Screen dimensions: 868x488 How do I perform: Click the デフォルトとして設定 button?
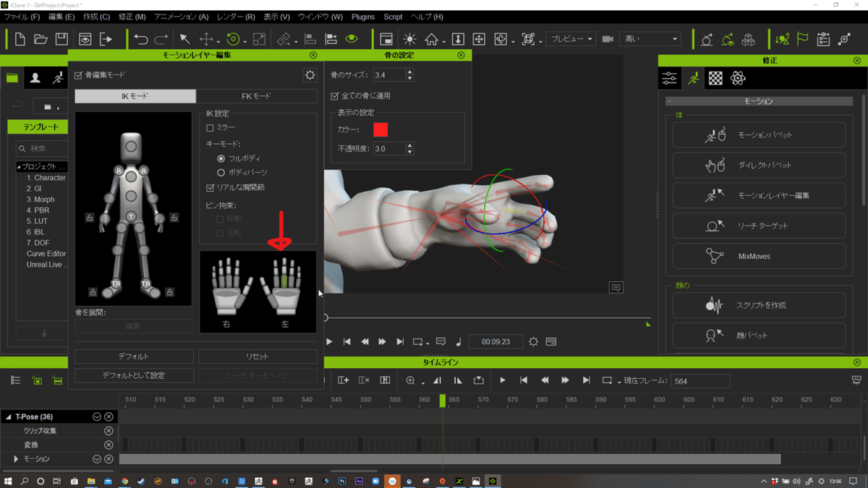[134, 375]
